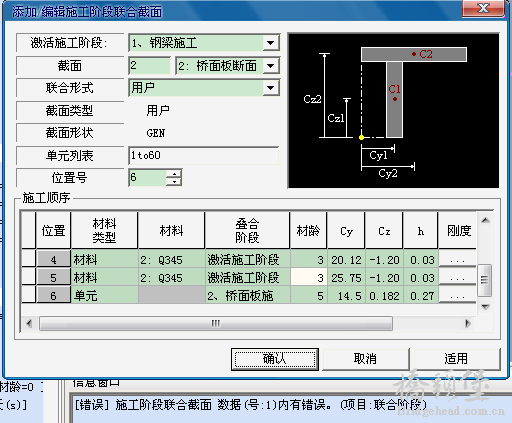Click 材料类型 cell 单元 in row 6
The width and height of the screenshot is (512, 423).
[105, 295]
